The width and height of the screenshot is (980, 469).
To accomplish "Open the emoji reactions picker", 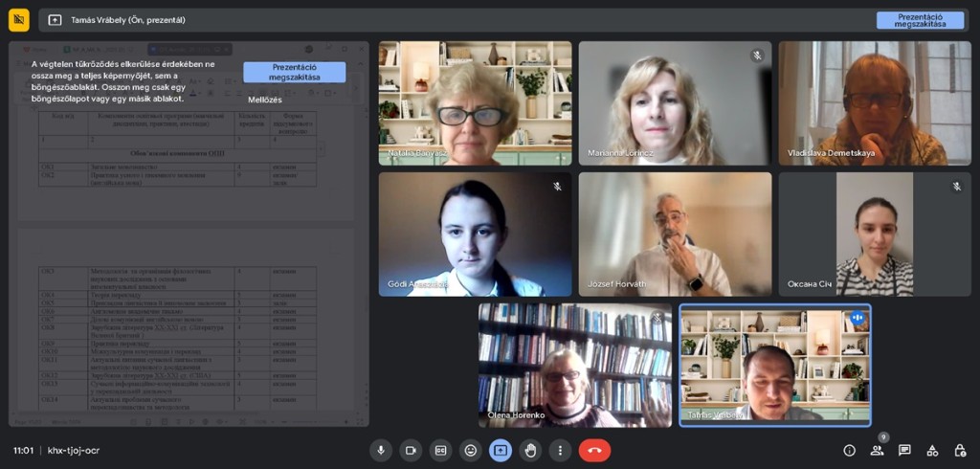I will (x=470, y=450).
